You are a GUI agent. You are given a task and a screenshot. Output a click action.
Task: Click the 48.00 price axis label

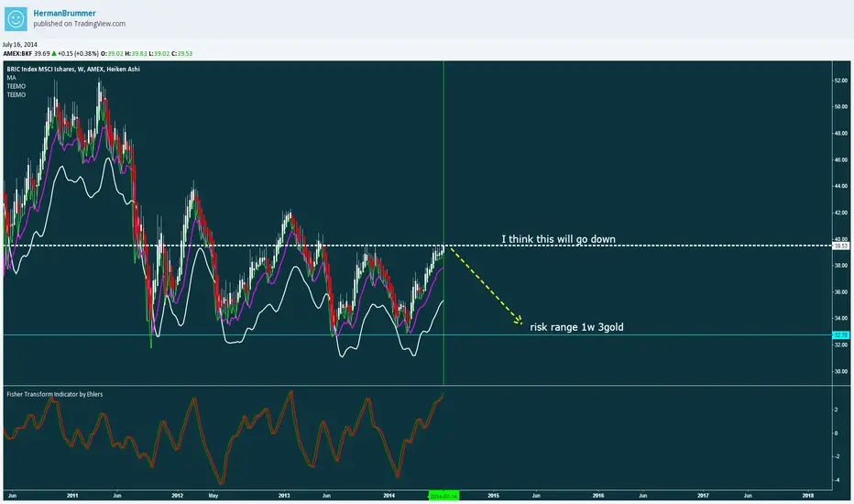(x=840, y=134)
